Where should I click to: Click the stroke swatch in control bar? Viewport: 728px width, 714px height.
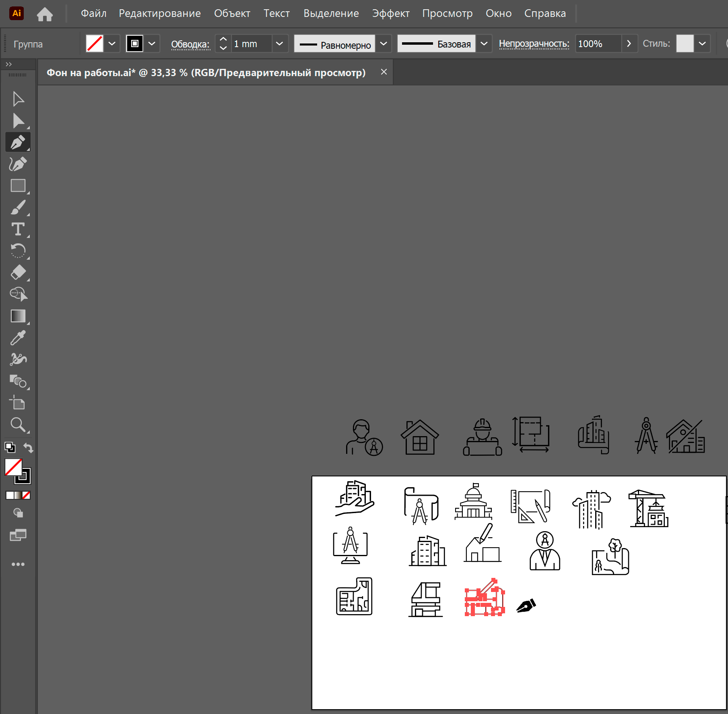click(135, 43)
